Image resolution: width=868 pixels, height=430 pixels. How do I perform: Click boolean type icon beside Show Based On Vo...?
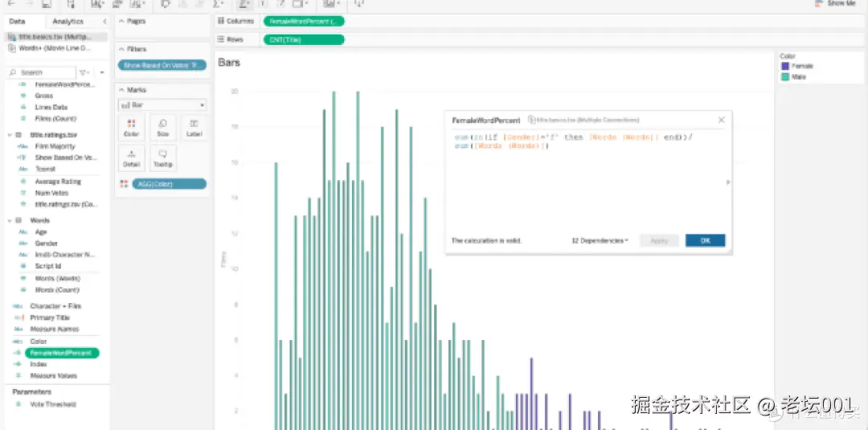23,158
